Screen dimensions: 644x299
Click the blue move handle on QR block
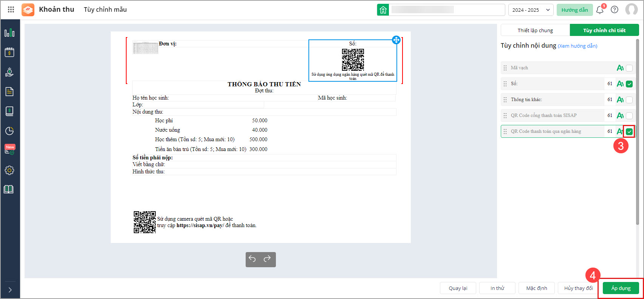coord(396,40)
